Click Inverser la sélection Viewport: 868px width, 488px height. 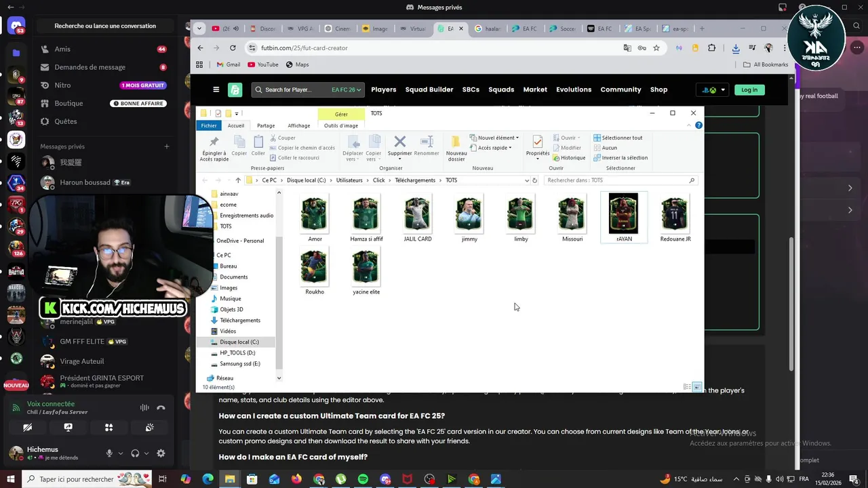[x=620, y=158]
